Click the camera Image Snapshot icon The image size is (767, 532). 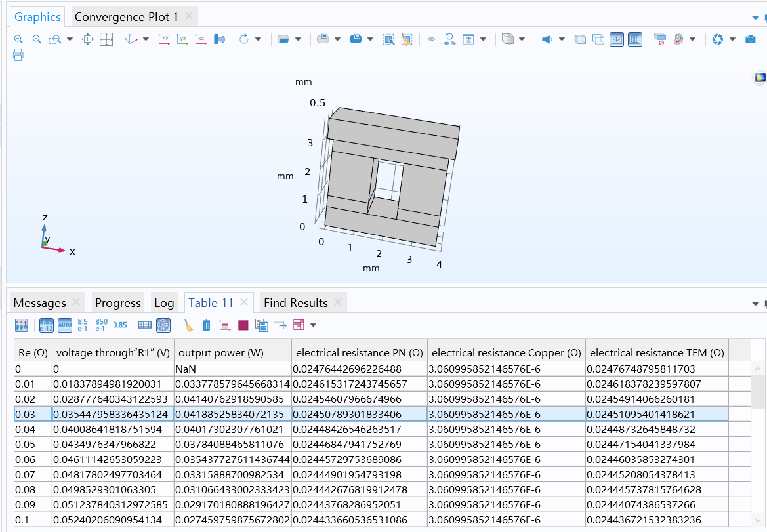(x=750, y=39)
